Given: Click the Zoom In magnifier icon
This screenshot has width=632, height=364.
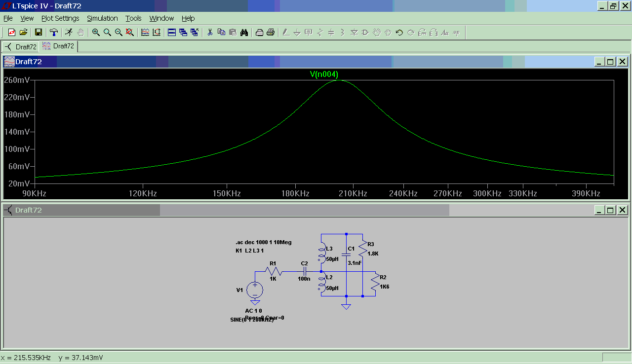Looking at the screenshot, I should coord(96,33).
